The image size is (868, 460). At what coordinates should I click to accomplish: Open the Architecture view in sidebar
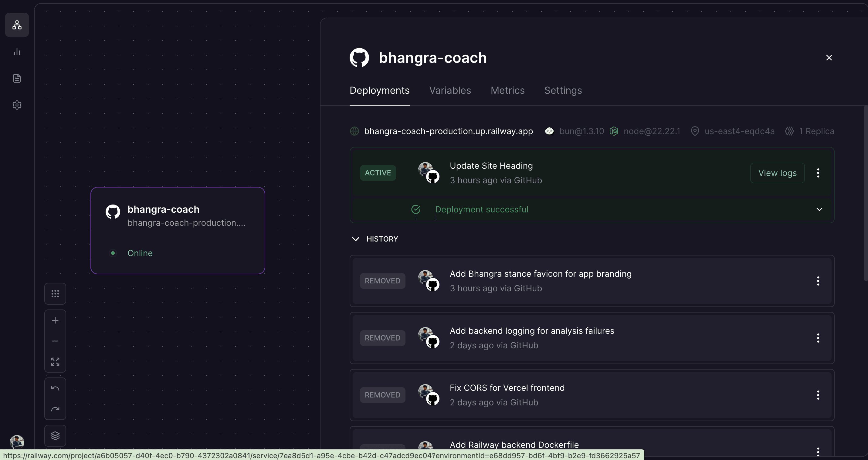click(17, 25)
